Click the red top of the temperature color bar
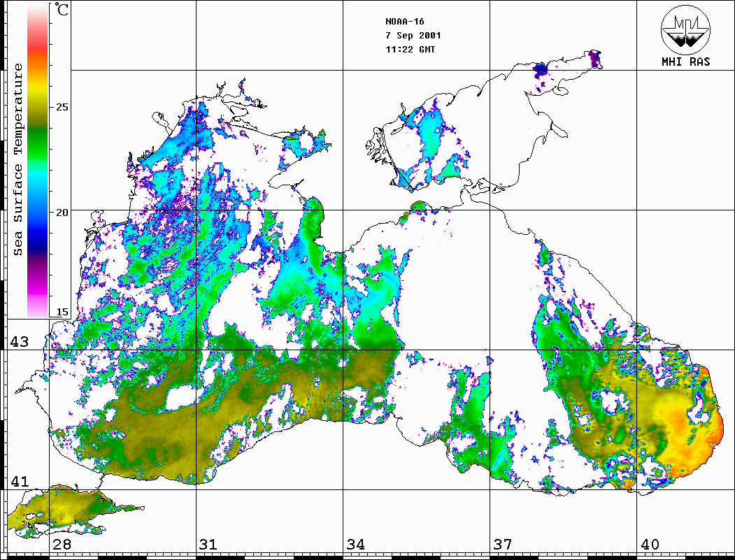This screenshot has height=560, width=735. [x=38, y=45]
